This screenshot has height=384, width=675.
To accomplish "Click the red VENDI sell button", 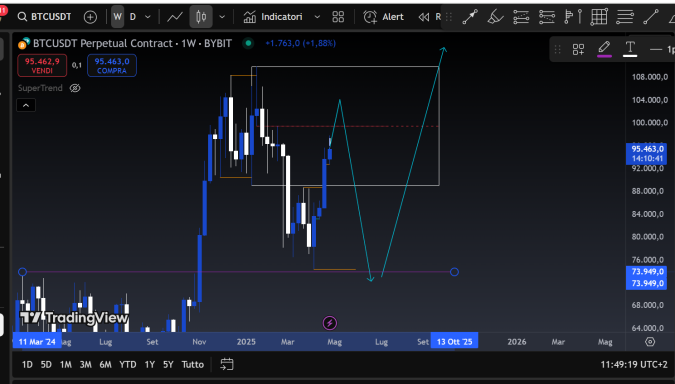I will point(42,65).
